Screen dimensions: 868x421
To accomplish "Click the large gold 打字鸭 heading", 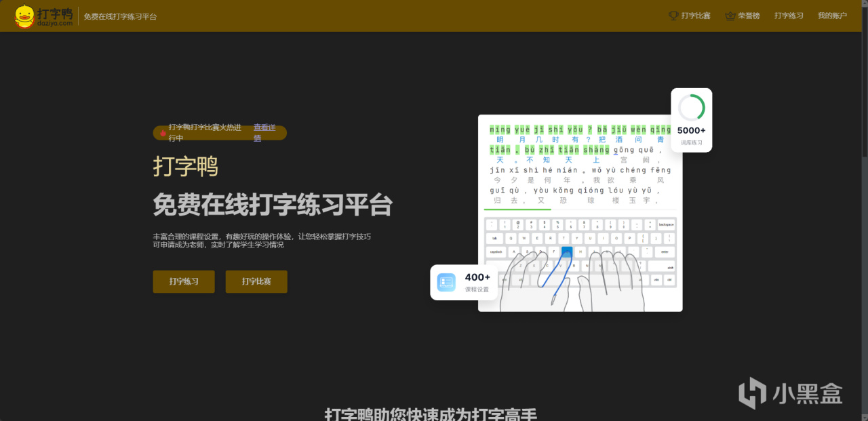I will [186, 166].
